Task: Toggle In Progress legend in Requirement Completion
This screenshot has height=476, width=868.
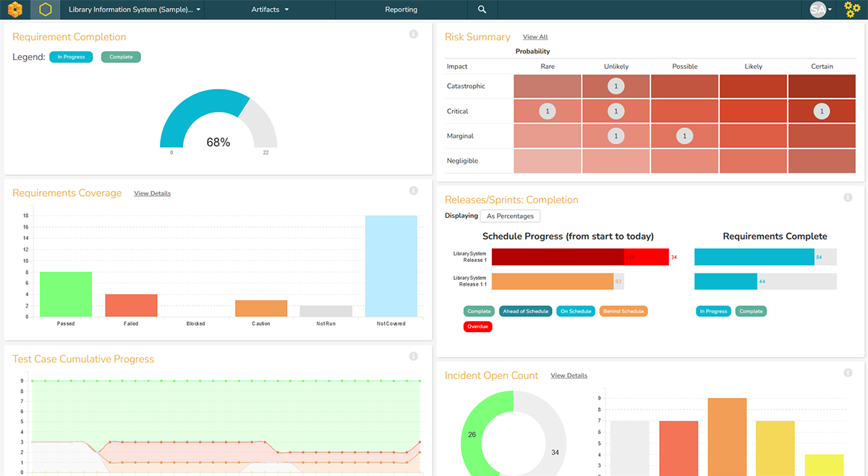Action: click(x=71, y=57)
